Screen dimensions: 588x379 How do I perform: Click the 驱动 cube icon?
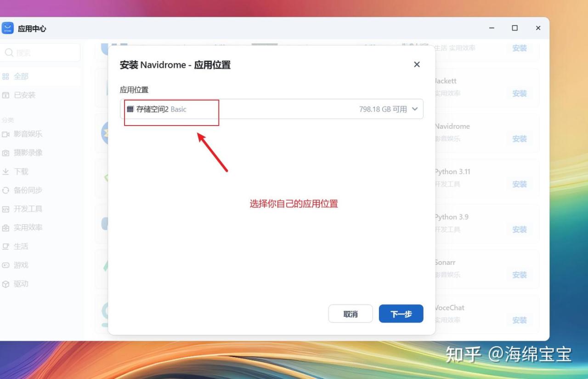[x=6, y=284]
